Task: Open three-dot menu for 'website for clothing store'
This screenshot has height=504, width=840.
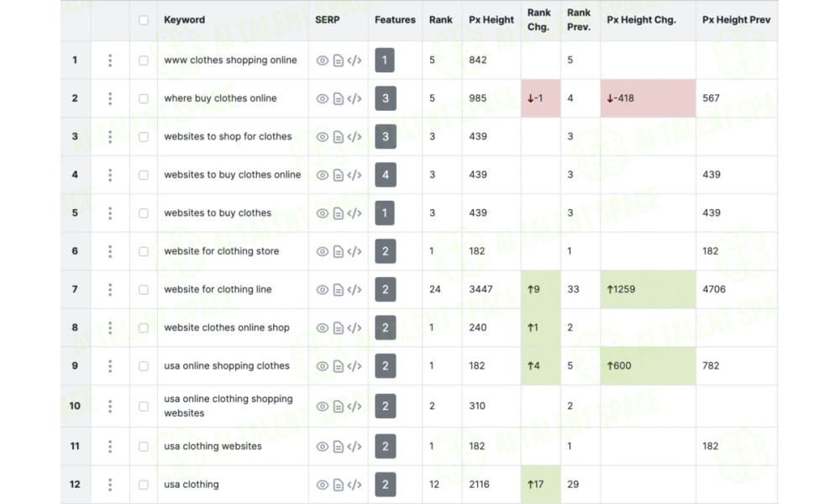Action: click(x=110, y=251)
